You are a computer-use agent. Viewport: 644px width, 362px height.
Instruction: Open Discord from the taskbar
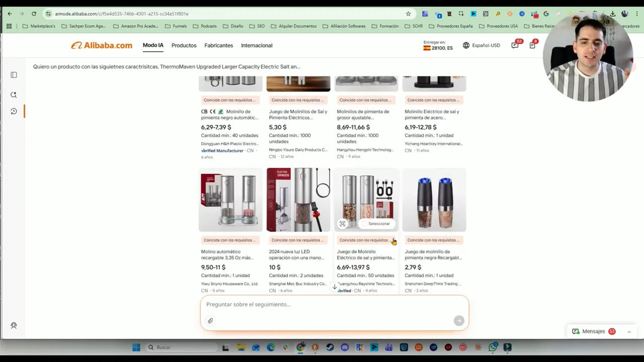point(345,347)
